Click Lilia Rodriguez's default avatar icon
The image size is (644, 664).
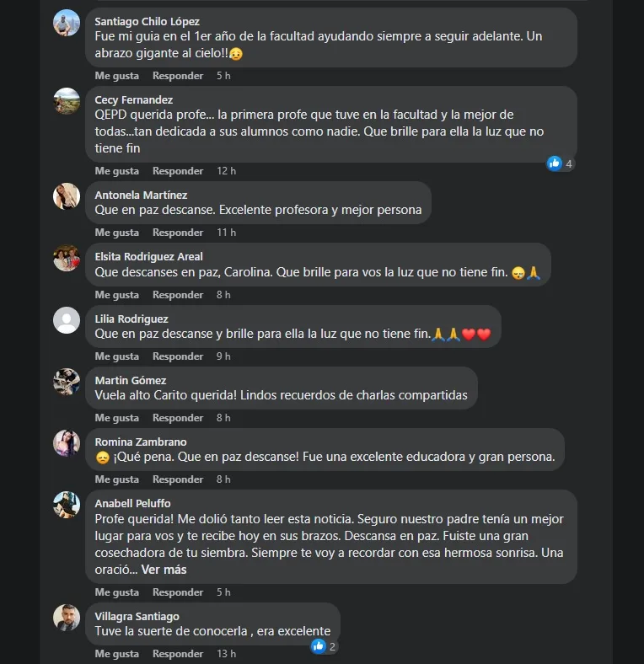click(67, 320)
